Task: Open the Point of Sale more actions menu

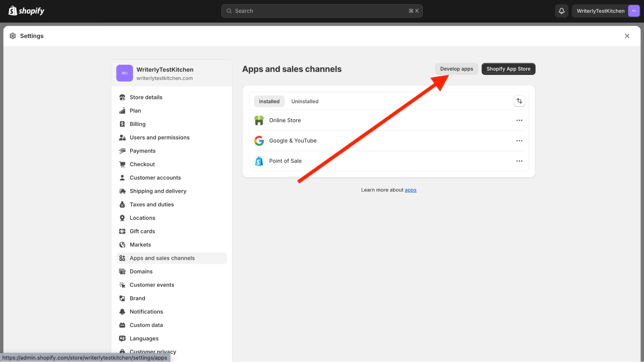Action: (x=519, y=161)
